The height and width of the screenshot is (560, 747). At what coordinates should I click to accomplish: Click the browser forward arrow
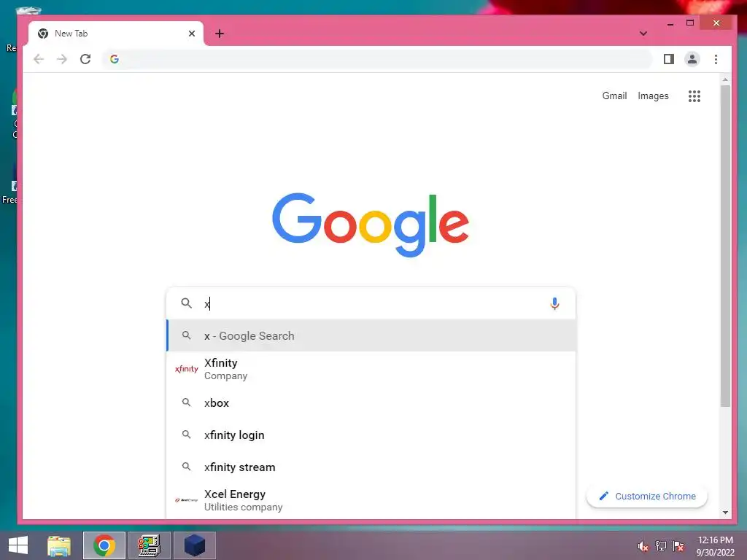click(x=62, y=59)
